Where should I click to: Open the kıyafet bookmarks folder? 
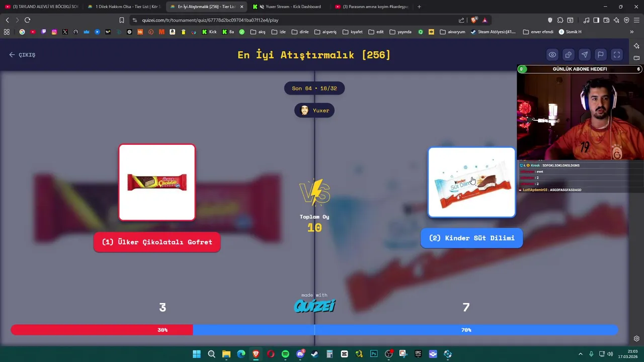pos(352,32)
